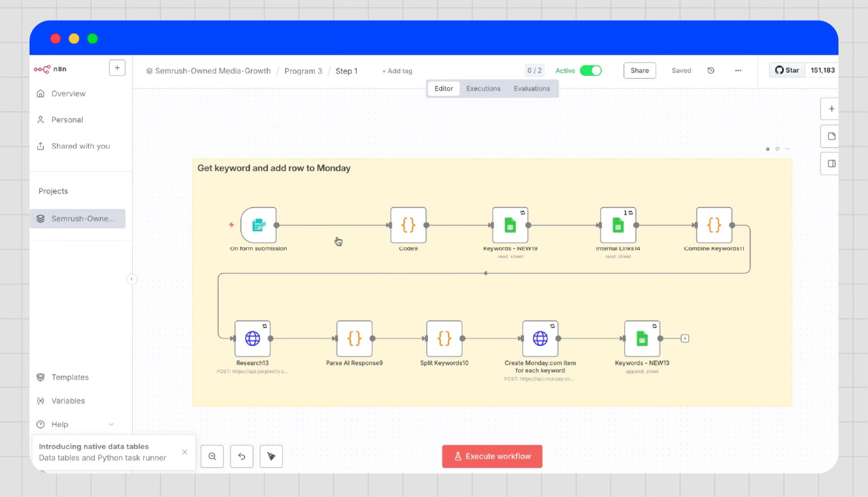
Task: Switch to the Executions tab
Action: [483, 89]
